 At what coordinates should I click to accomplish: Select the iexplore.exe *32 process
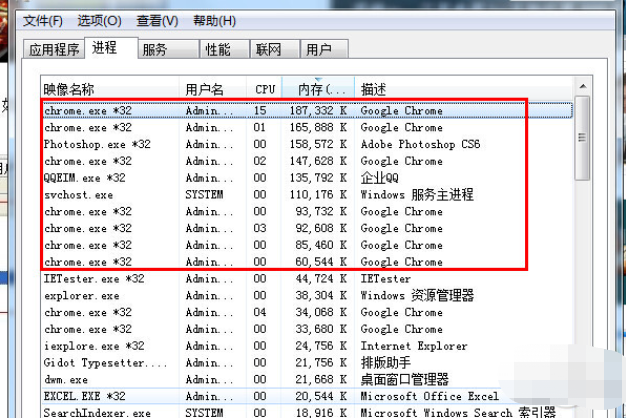pos(307,346)
